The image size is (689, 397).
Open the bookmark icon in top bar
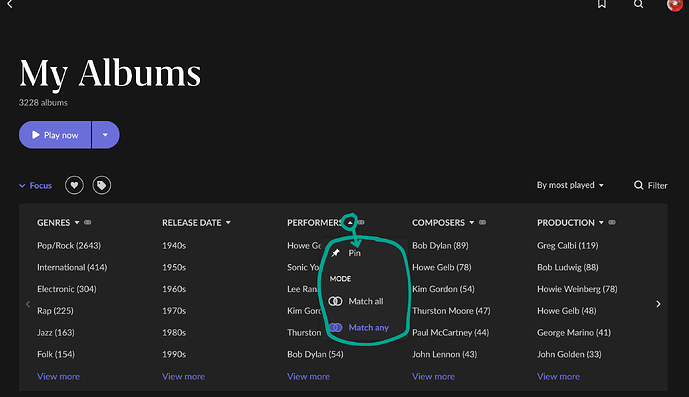pyautogui.click(x=602, y=4)
